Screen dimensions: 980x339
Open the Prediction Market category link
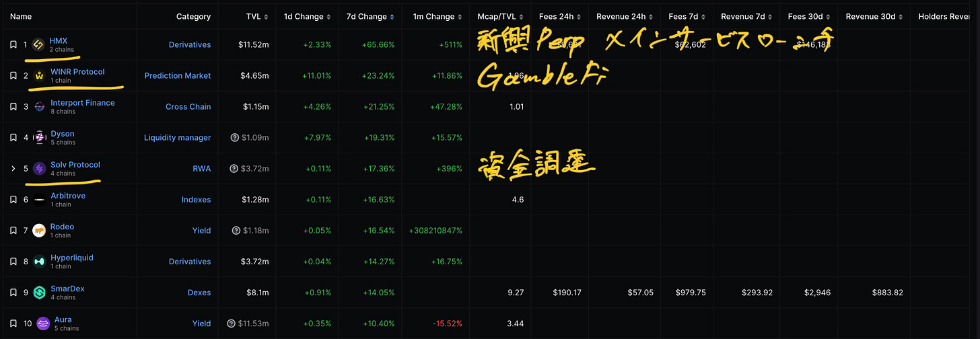tap(178, 76)
